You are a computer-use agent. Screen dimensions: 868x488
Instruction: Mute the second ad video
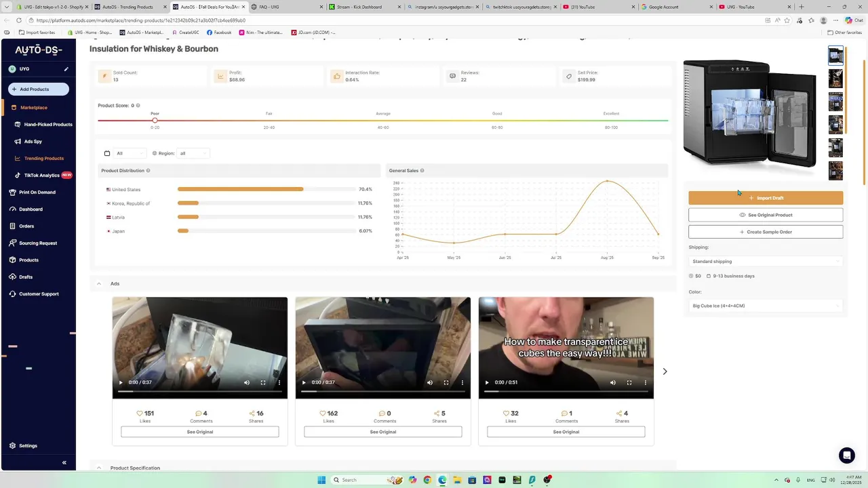(430, 382)
